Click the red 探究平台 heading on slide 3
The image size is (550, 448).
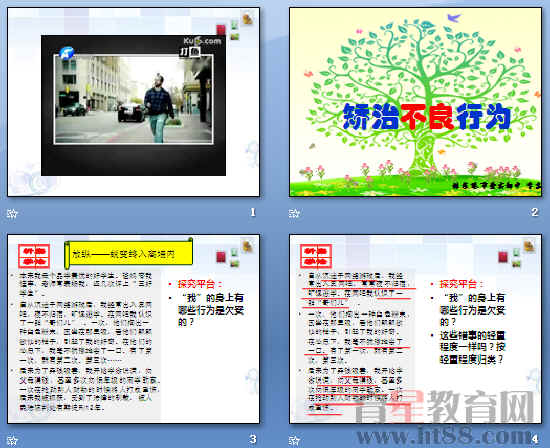click(x=200, y=284)
